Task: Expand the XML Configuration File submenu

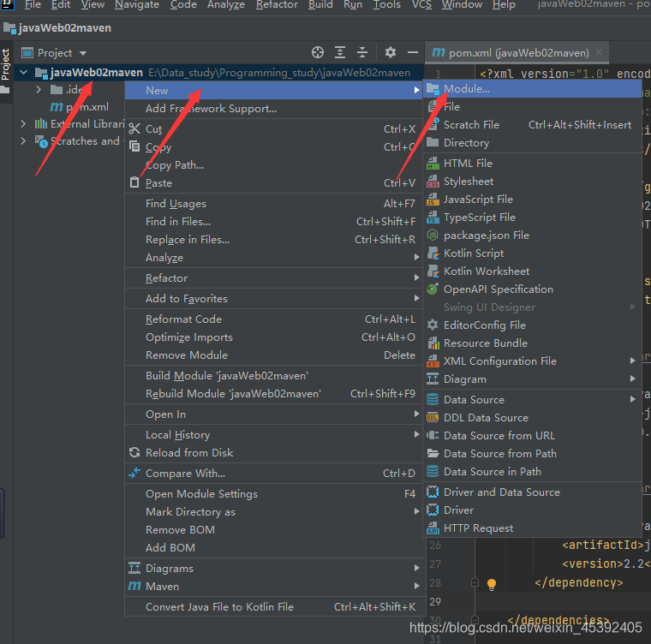Action: (532, 361)
